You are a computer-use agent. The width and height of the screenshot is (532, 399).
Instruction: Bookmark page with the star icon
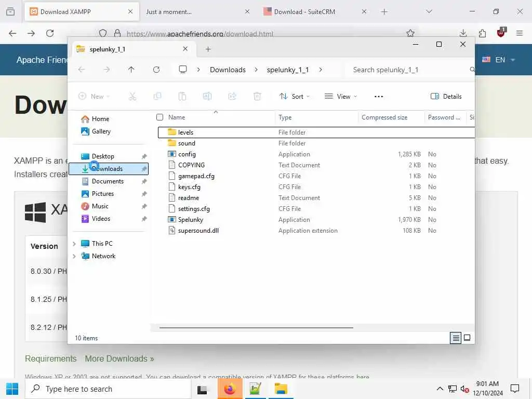coord(410,33)
